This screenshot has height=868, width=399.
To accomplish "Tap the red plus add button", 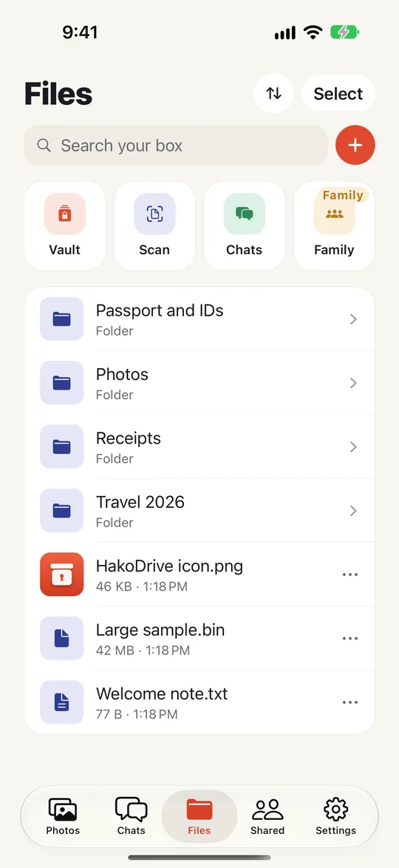I will pyautogui.click(x=355, y=145).
